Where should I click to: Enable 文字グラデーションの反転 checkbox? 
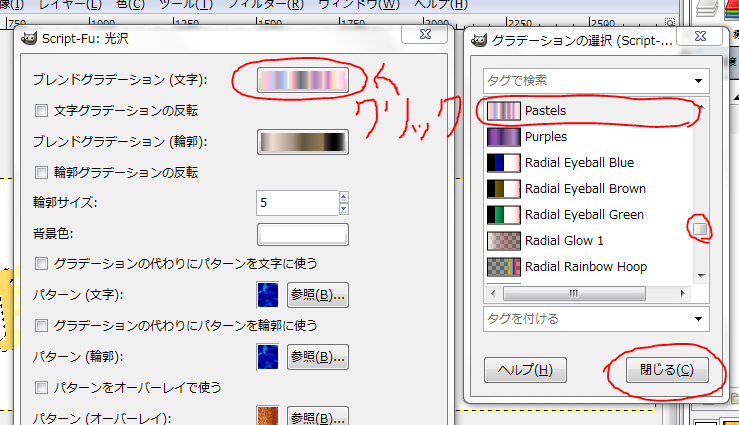pyautogui.click(x=41, y=111)
